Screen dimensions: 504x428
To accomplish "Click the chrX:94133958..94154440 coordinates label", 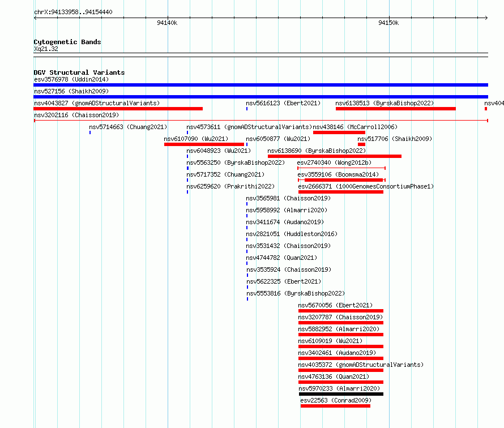I will [73, 12].
